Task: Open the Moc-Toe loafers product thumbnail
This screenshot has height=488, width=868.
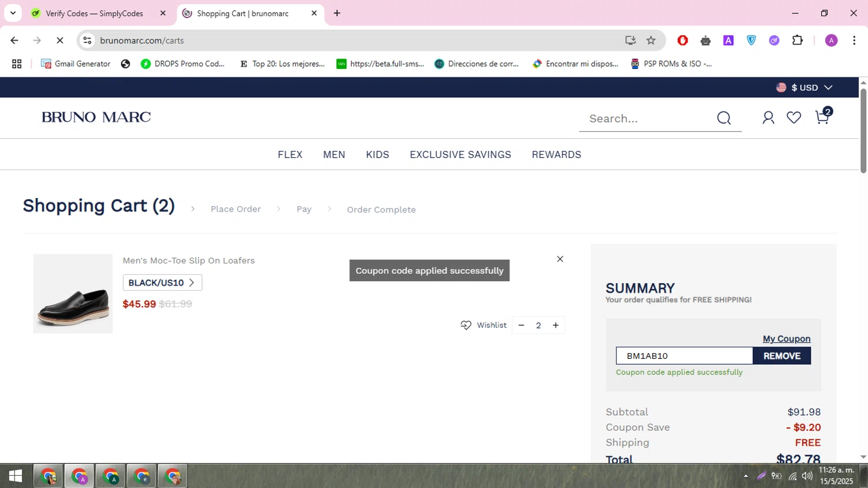Action: tap(73, 293)
